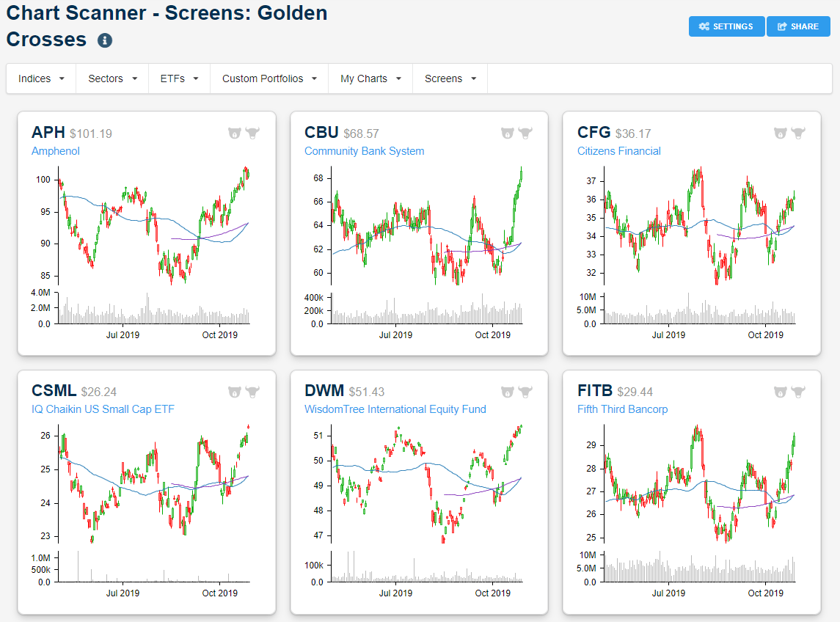The height and width of the screenshot is (622, 840).
Task: Click the SETTINGS button
Action: click(726, 26)
